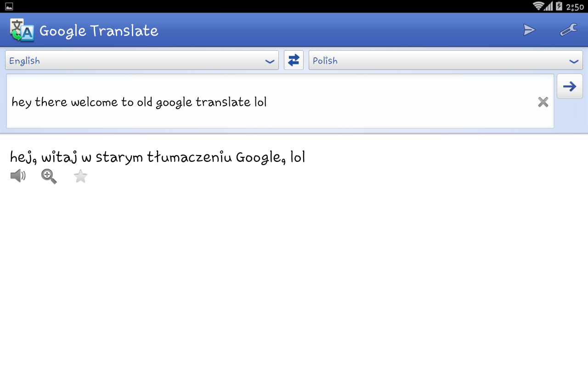Tap the Wi-Fi status icon

tap(538, 6)
